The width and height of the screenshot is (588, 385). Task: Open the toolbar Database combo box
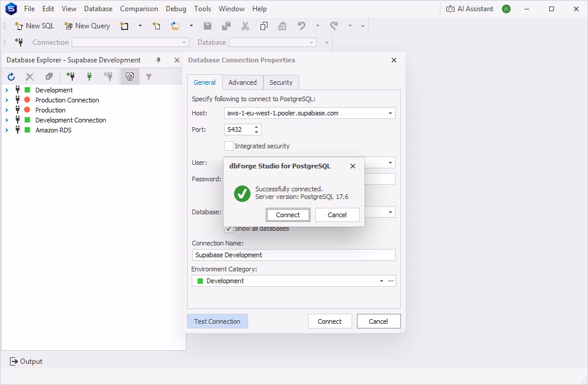tap(273, 42)
